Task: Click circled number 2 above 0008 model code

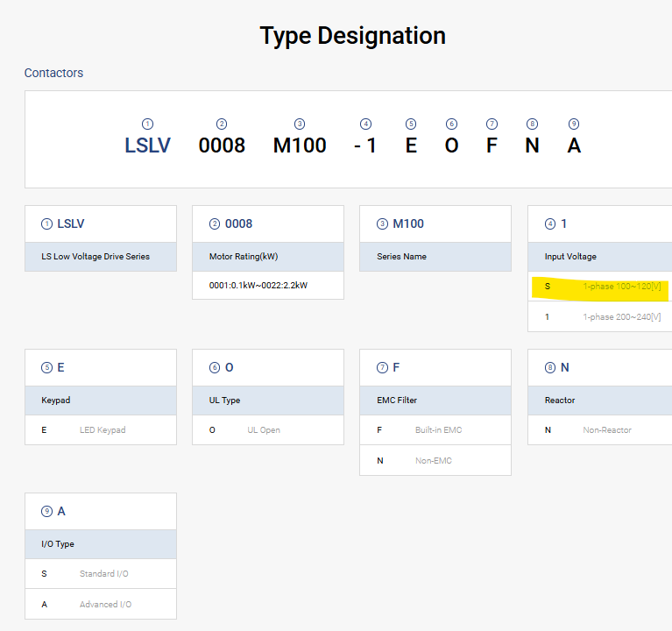Action: click(x=222, y=124)
